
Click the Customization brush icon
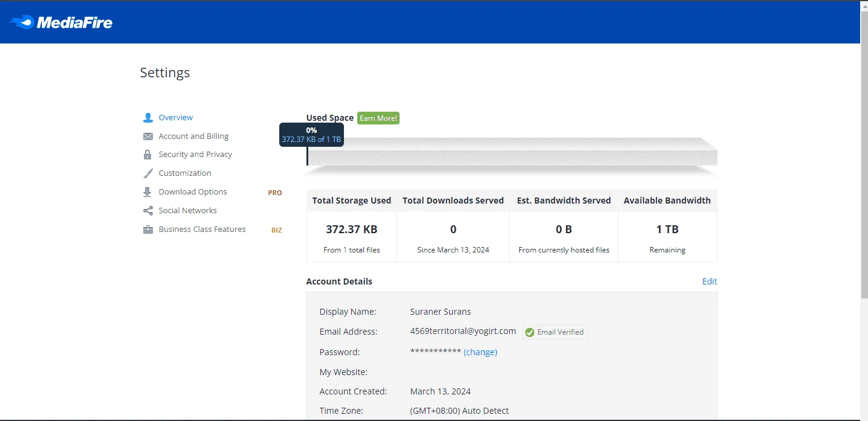[147, 173]
